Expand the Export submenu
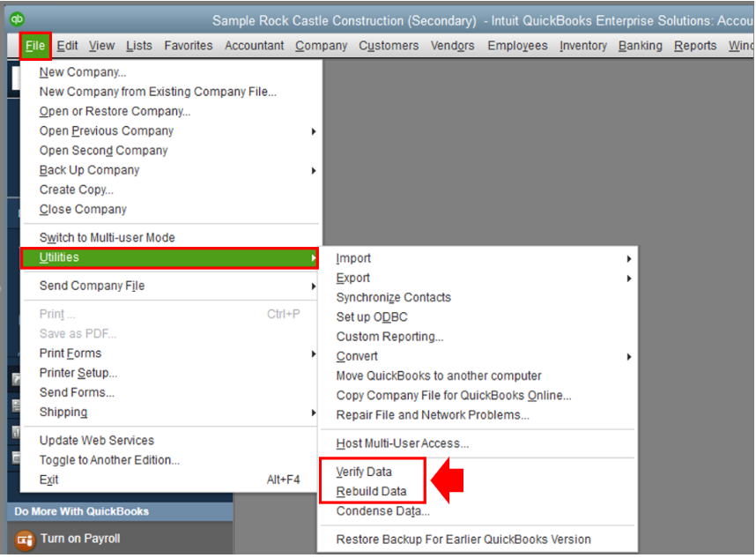 pos(478,279)
